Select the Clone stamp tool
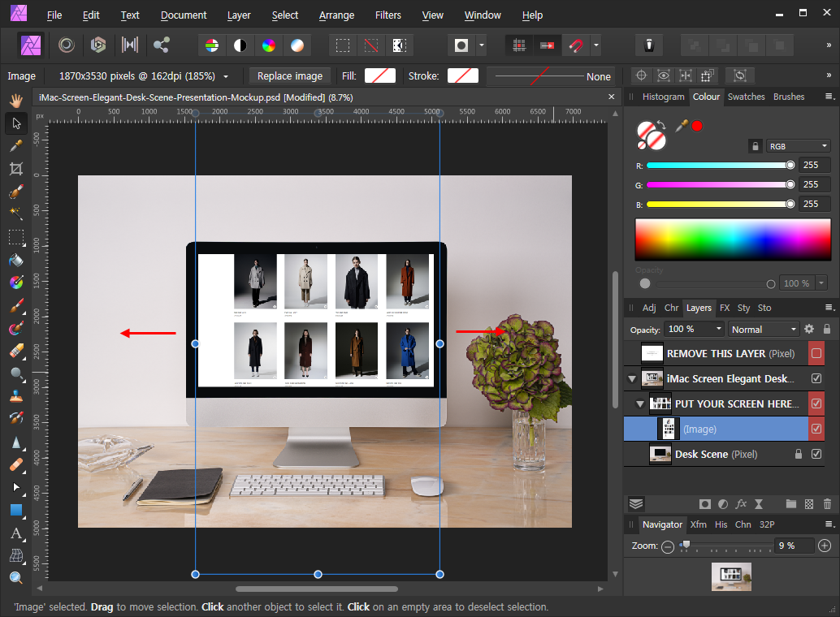Viewport: 840px width, 617px height. coord(16,396)
